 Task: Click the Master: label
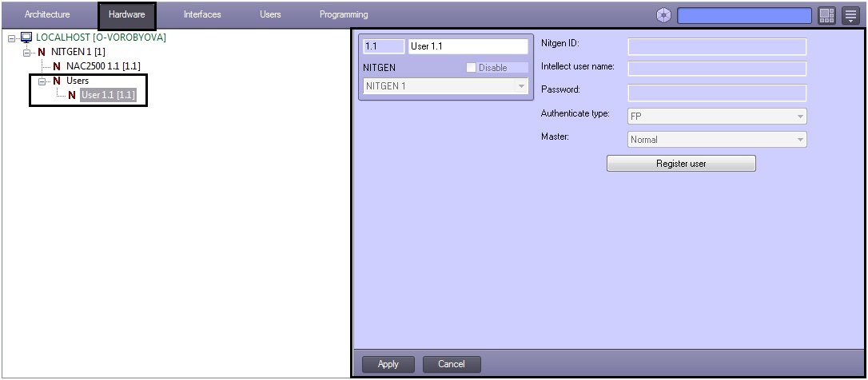pyautogui.click(x=554, y=136)
